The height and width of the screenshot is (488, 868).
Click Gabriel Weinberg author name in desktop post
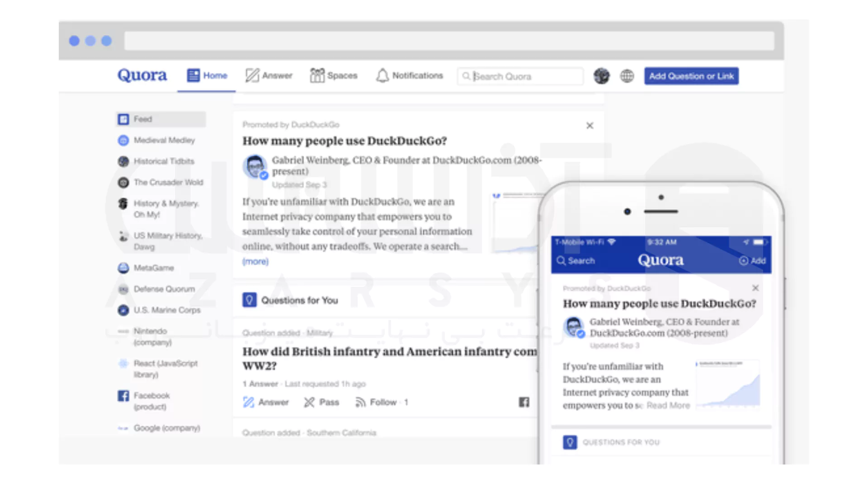point(310,160)
